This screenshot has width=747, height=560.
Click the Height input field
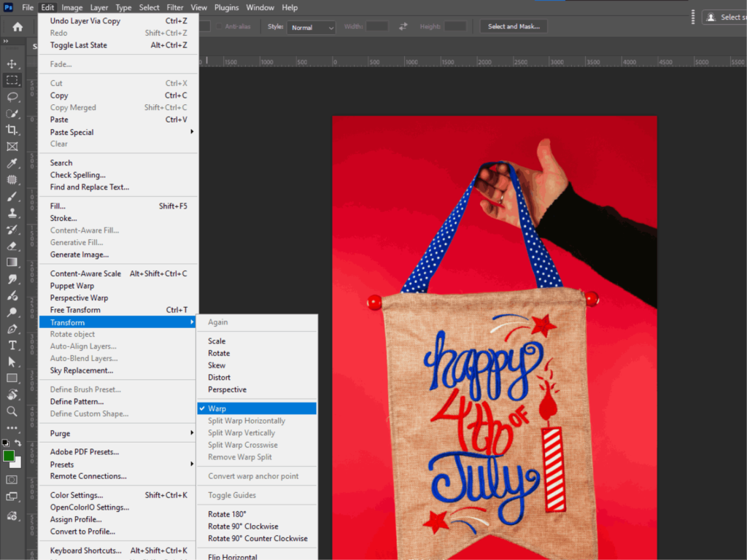click(x=455, y=27)
